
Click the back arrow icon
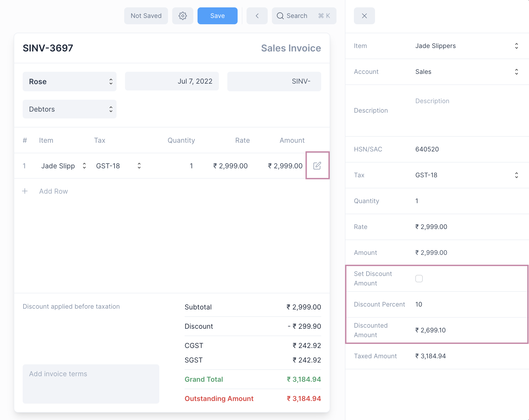pos(257,16)
